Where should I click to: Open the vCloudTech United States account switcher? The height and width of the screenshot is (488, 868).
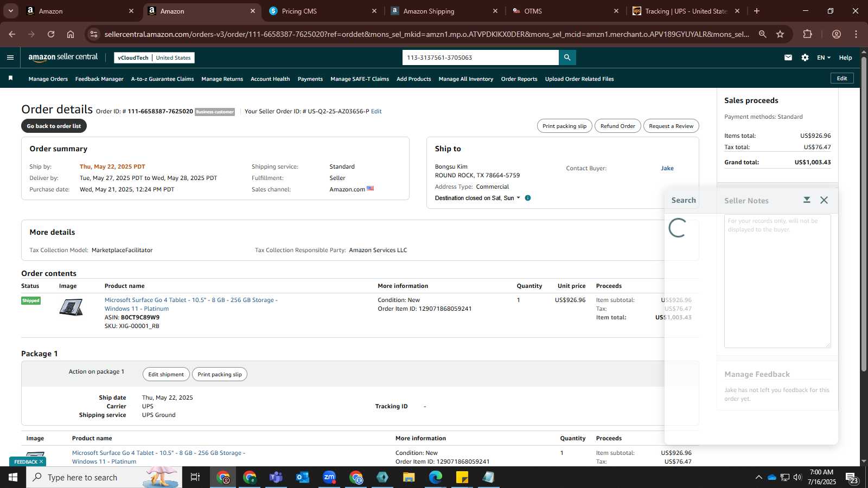click(x=154, y=57)
